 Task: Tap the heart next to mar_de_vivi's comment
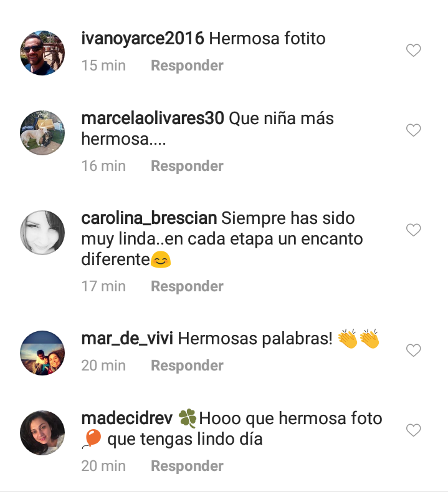(x=413, y=351)
